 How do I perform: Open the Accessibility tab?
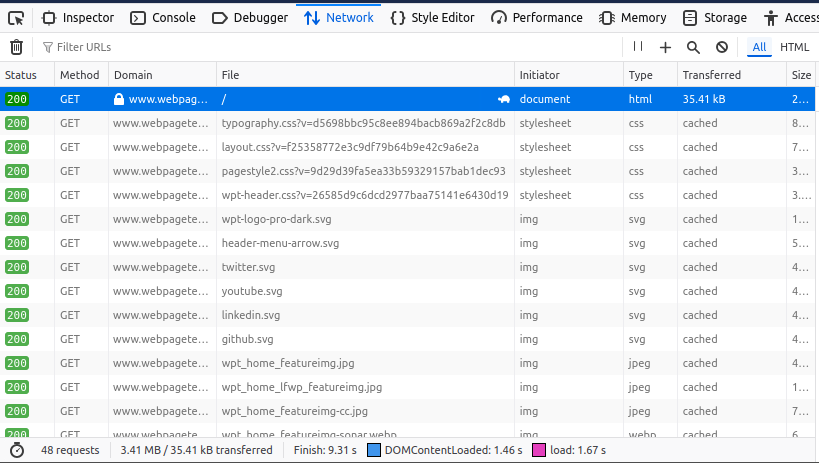[x=790, y=18]
